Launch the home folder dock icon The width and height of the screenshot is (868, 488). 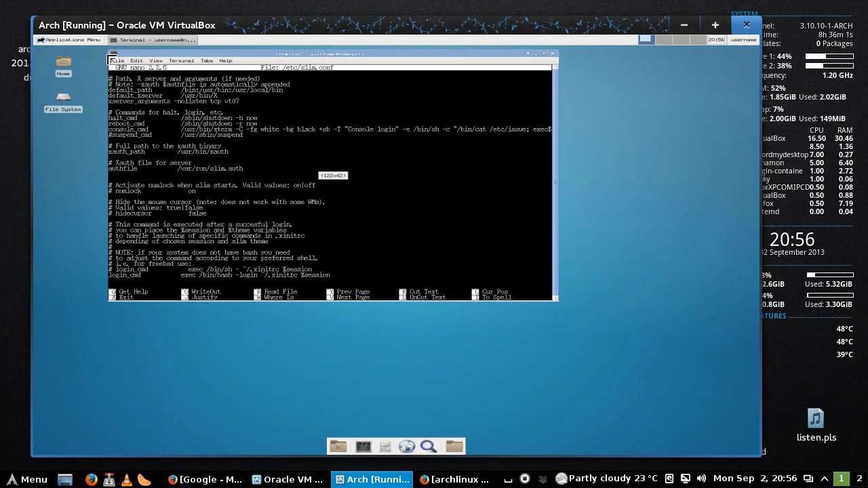click(338, 446)
